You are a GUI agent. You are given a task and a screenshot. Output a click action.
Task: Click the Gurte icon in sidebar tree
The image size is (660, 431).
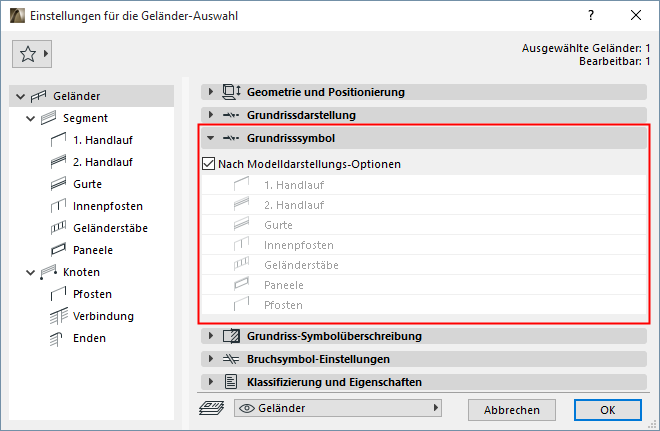coord(59,184)
